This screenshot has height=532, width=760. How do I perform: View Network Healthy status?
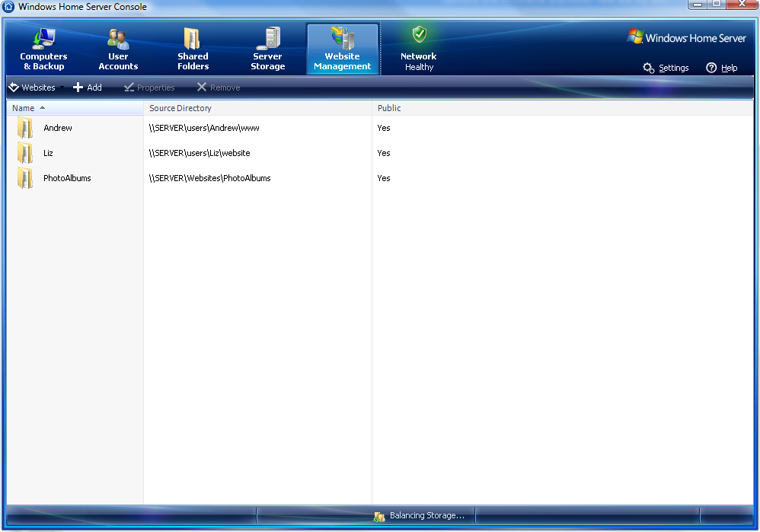click(x=419, y=49)
